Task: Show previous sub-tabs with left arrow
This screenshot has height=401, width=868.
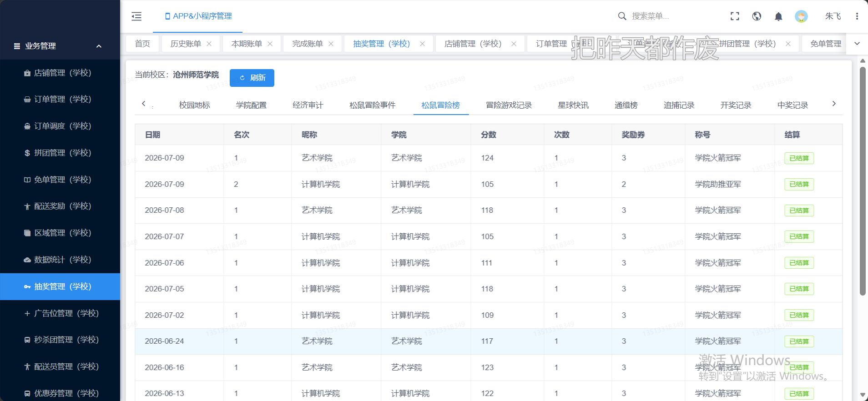Action: pyautogui.click(x=144, y=104)
